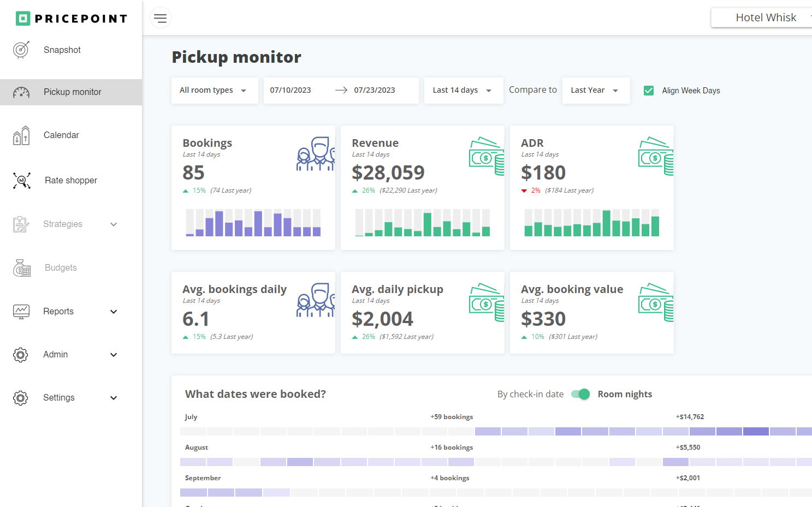Screen dimensions: 812x507
Task: Click the Snapshot target icon
Action: tap(21, 50)
